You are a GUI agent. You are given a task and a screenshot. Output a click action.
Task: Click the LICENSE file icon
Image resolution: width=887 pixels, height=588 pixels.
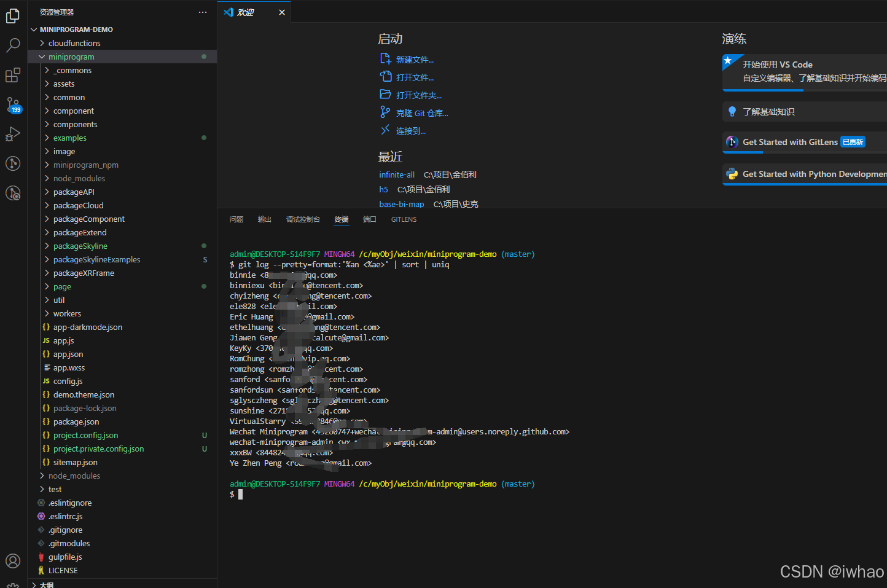(x=41, y=570)
